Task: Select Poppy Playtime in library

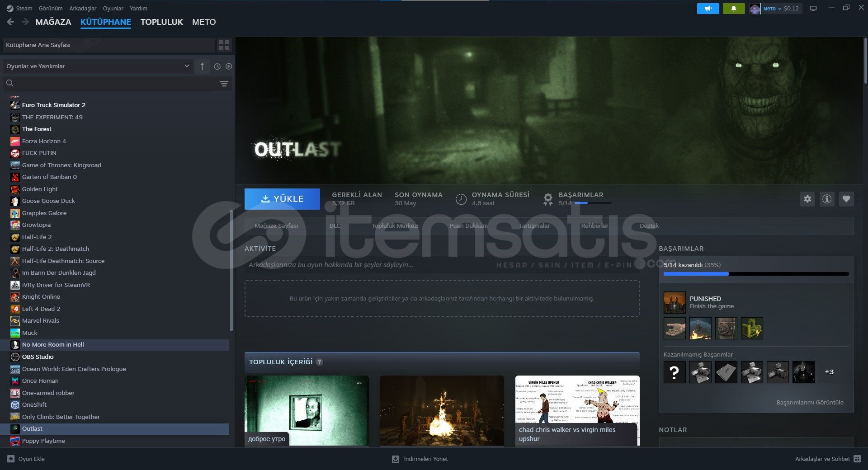Action: (x=114, y=441)
